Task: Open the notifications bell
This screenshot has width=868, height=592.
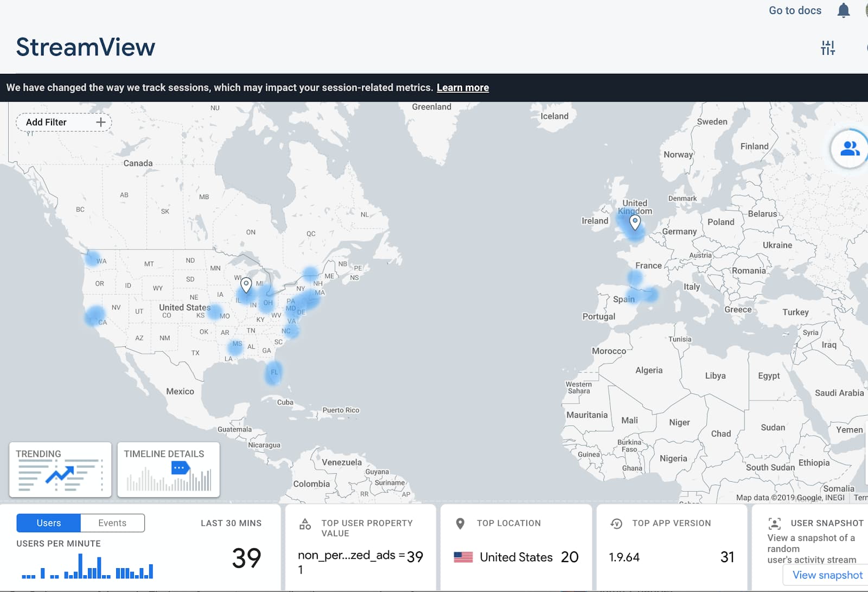Action: pyautogui.click(x=844, y=10)
